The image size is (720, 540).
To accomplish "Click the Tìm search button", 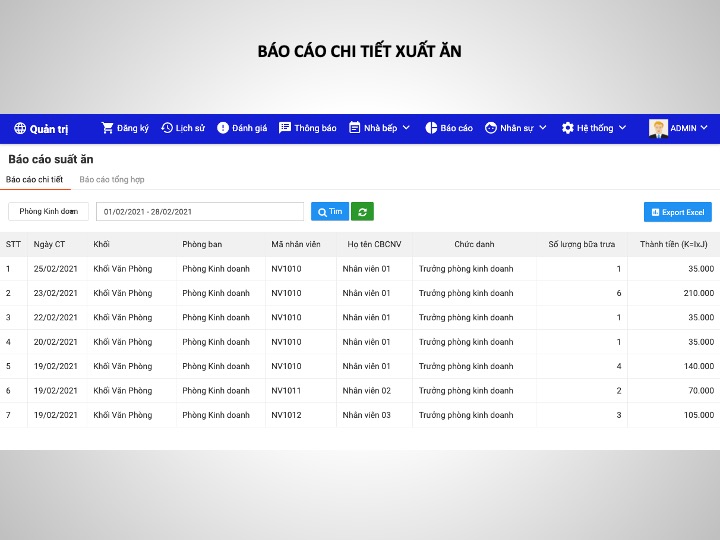I will pyautogui.click(x=329, y=212).
